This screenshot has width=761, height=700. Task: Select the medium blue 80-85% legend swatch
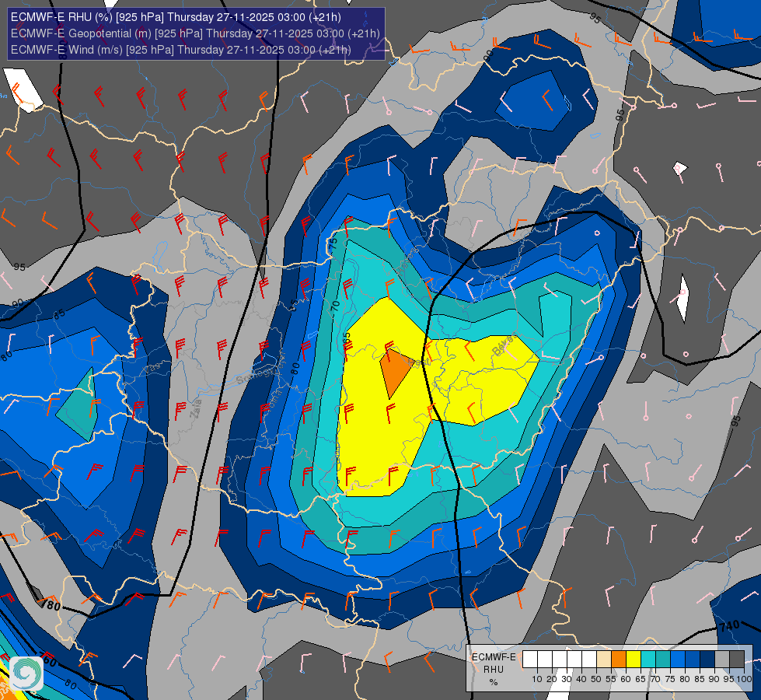693,659
